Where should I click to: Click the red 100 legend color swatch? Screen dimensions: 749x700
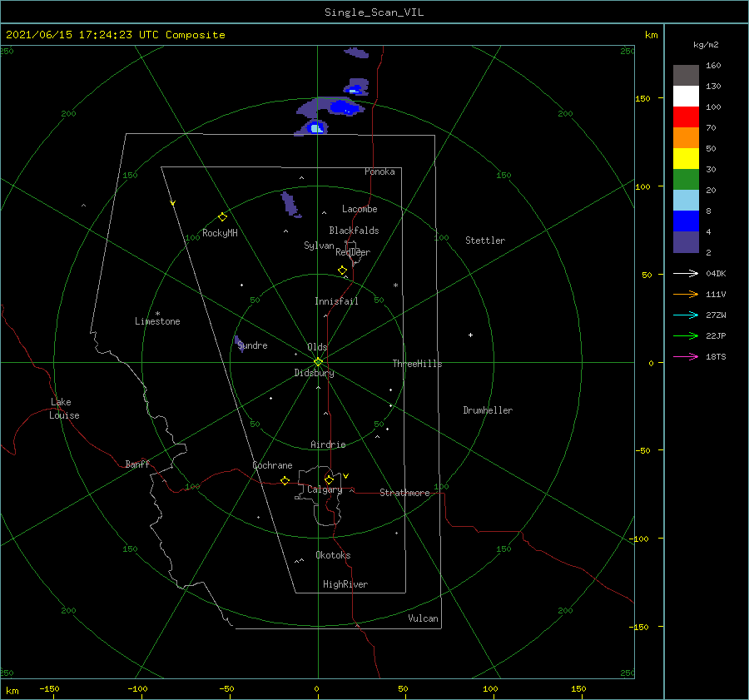[686, 117]
